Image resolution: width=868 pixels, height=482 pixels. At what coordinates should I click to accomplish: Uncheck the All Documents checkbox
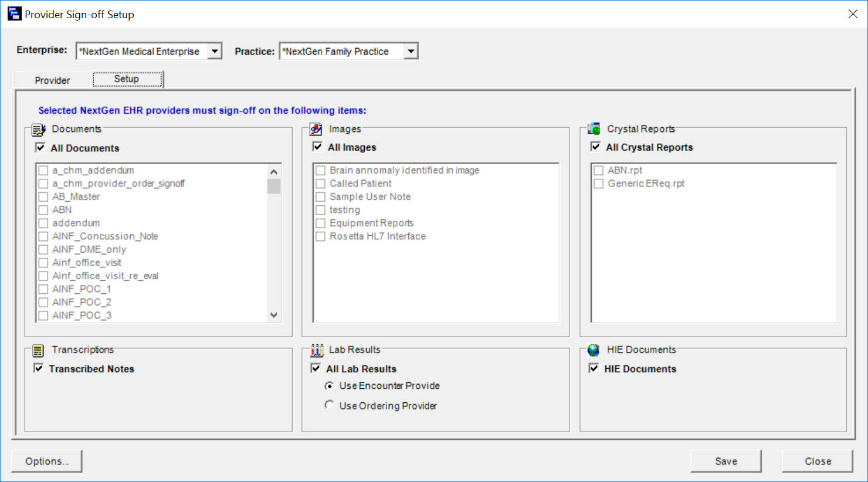point(40,148)
